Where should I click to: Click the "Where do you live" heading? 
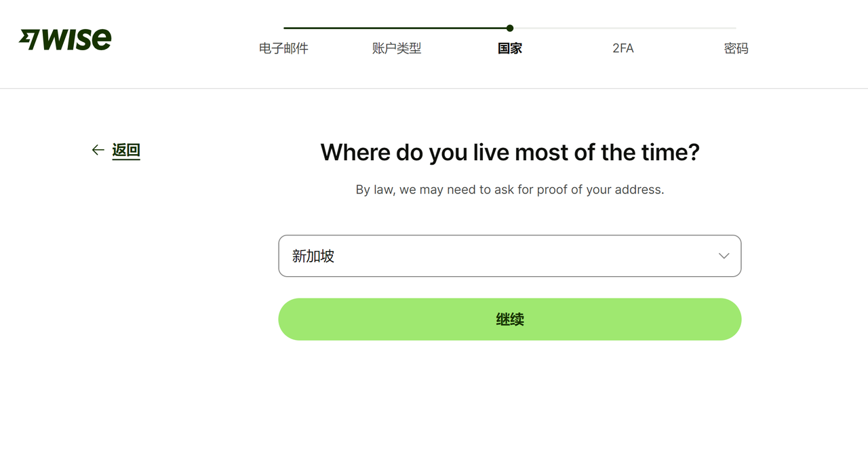(x=510, y=152)
